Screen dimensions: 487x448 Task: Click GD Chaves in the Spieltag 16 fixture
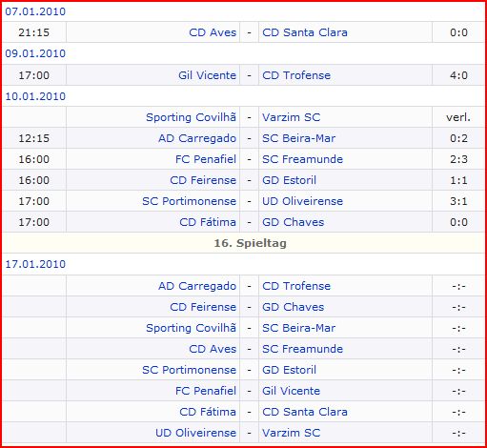pos(293,307)
